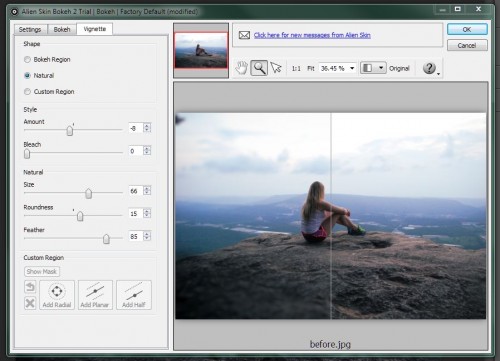The height and width of the screenshot is (361, 500).
Task: Click the Bleach value field
Action: coord(136,151)
